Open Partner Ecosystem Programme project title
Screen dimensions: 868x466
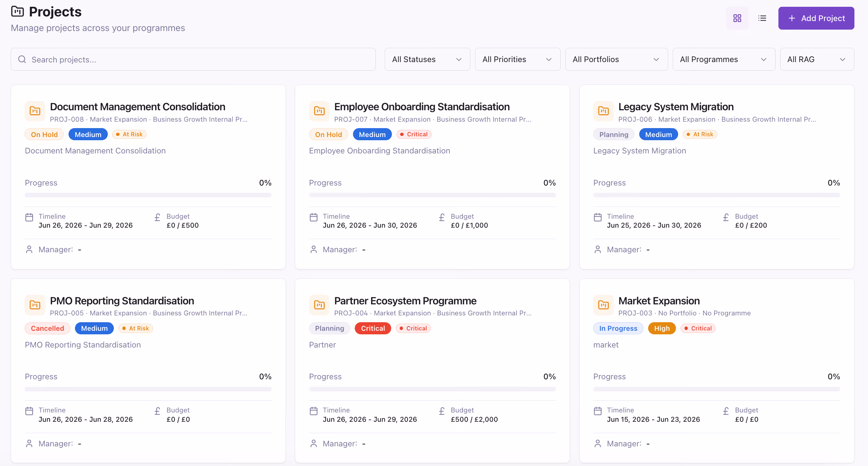pyautogui.click(x=405, y=301)
